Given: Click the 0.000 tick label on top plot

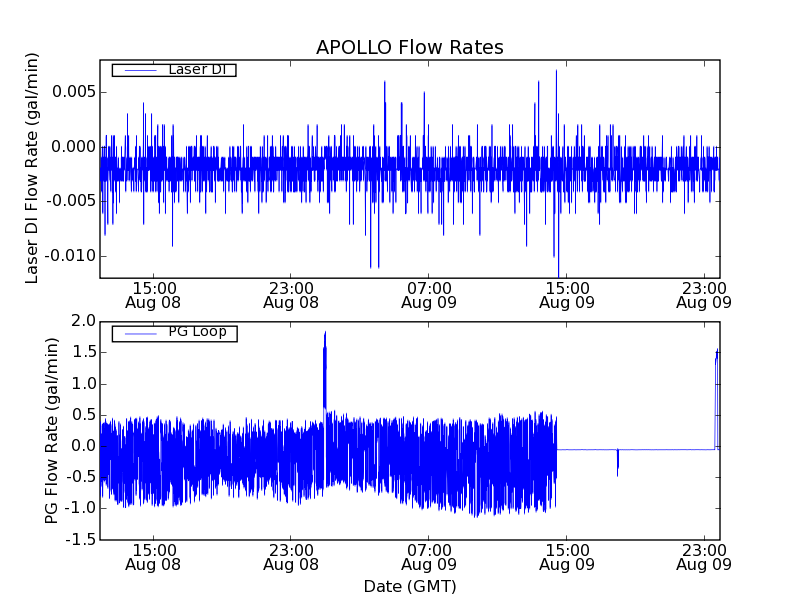Looking at the screenshot, I should (73, 147).
